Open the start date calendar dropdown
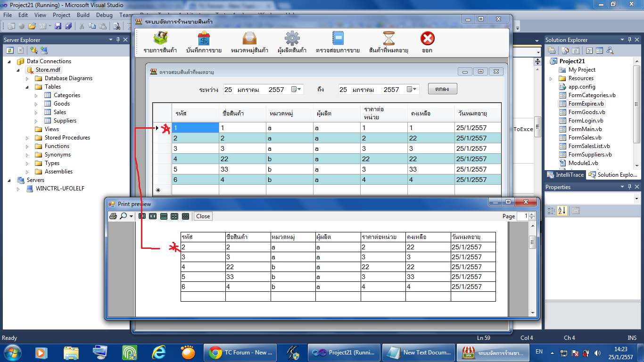The image size is (644, 362). [296, 89]
